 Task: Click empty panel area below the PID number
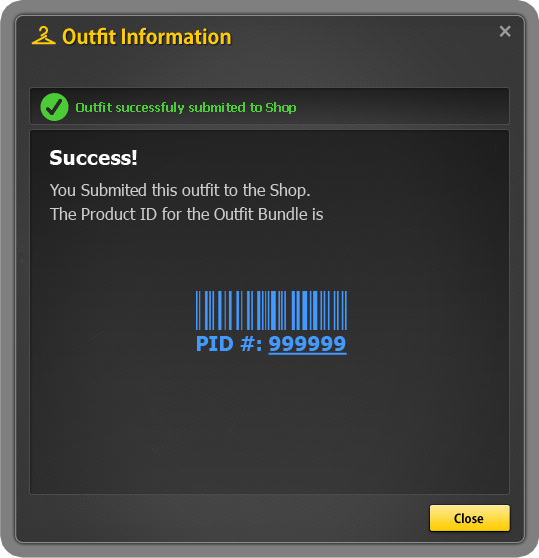[x=269, y=423]
